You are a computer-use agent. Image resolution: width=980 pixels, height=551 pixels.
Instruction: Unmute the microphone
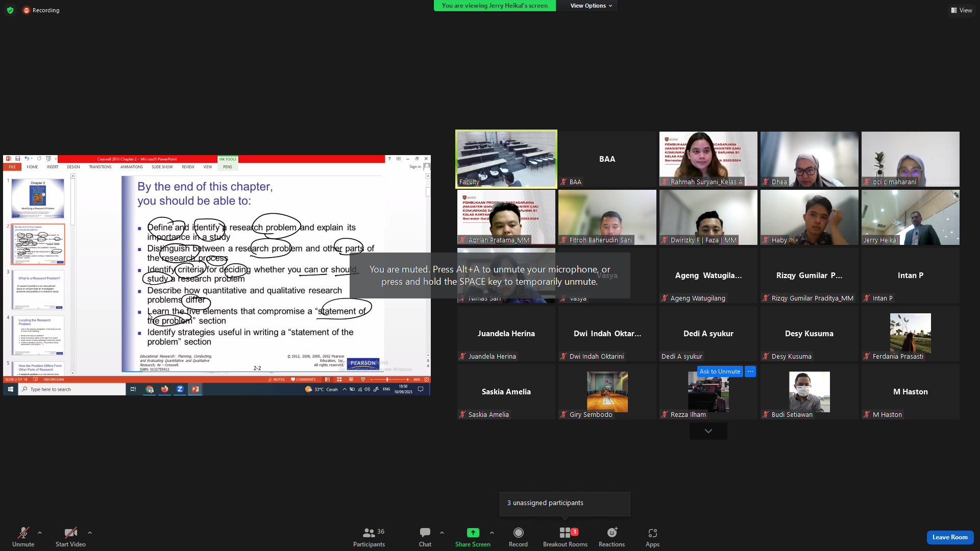pos(23,537)
